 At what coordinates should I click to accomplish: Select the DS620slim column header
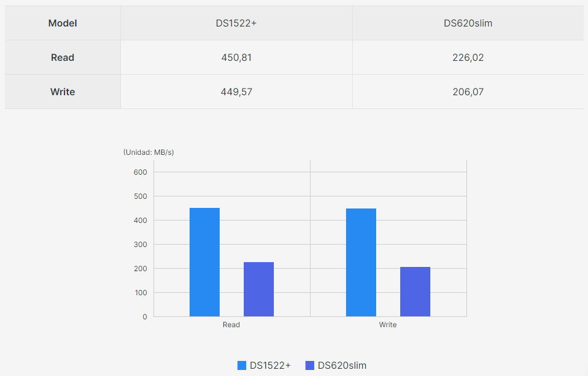click(x=468, y=23)
